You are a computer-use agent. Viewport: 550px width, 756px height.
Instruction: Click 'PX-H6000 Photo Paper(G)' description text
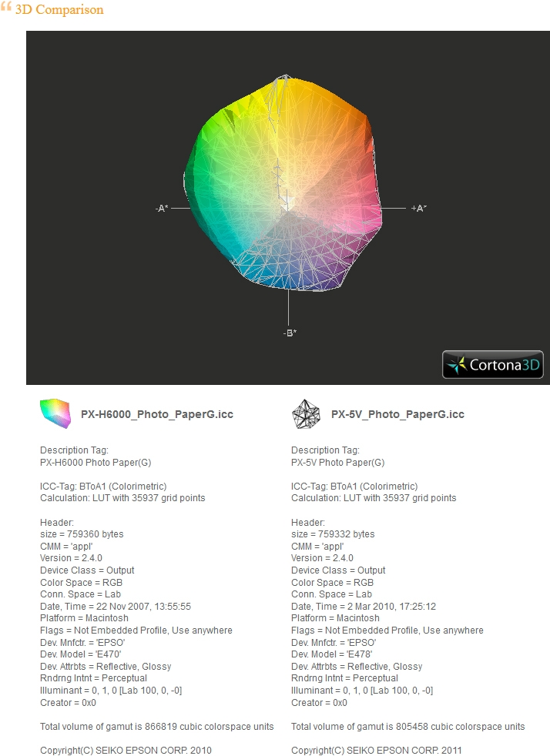(x=96, y=463)
